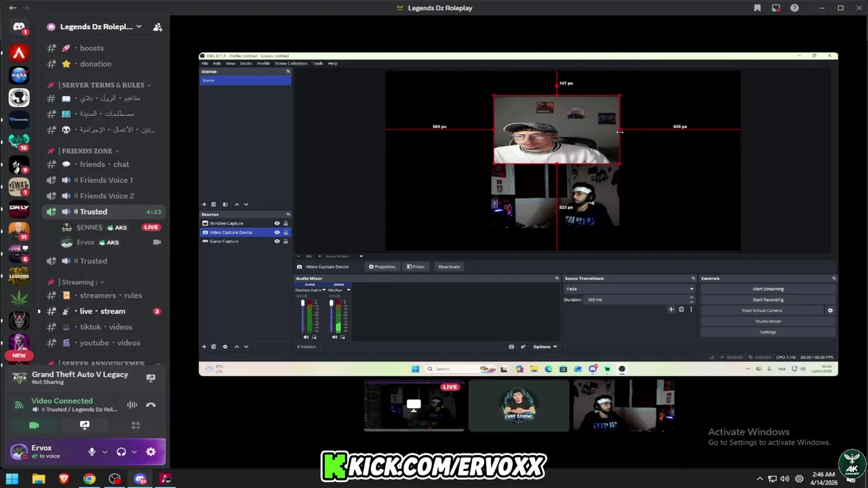Click the add source plus icon in OBS

point(204,347)
